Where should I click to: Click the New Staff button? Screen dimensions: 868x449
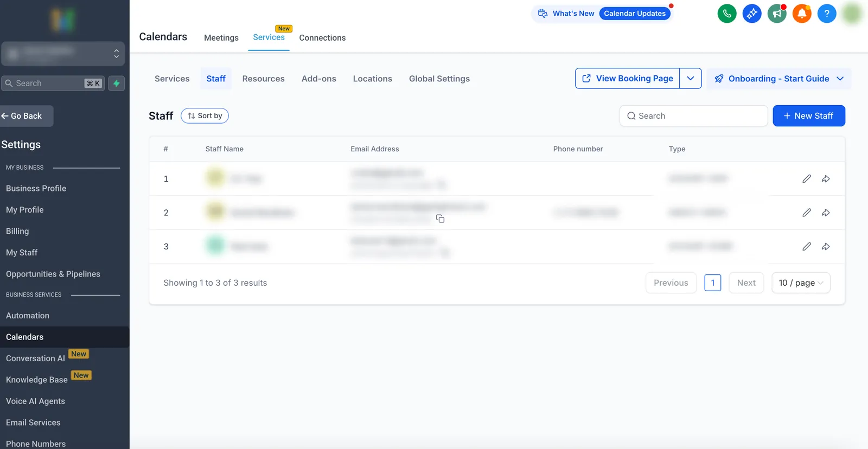tap(809, 116)
